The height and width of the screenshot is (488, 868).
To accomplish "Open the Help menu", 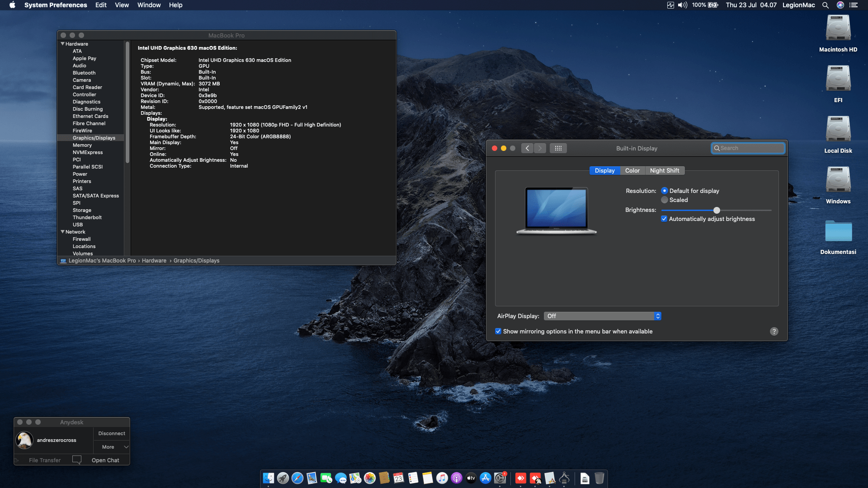I will point(176,5).
